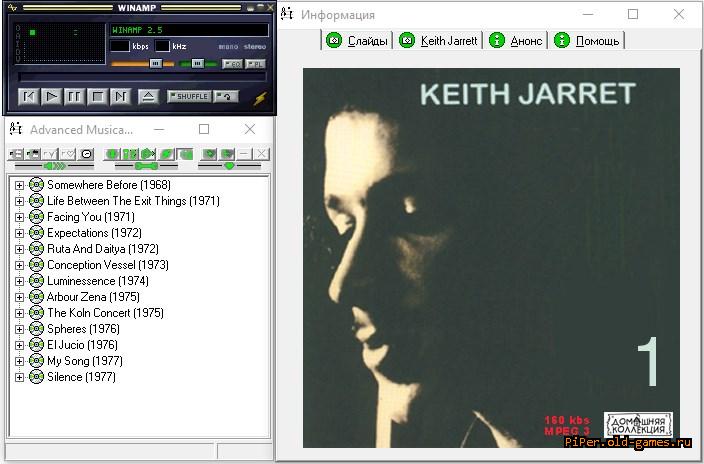704x464 pixels.
Task: Click disc icon beside Luminessence
Action: tap(36, 281)
